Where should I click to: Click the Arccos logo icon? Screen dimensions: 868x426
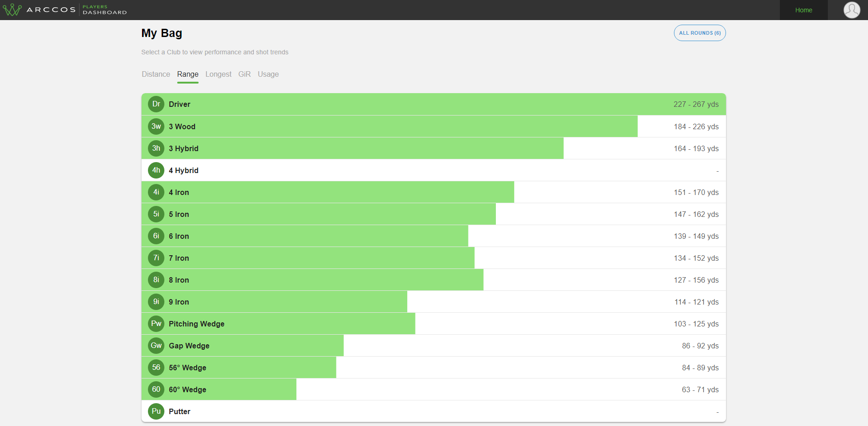point(12,10)
